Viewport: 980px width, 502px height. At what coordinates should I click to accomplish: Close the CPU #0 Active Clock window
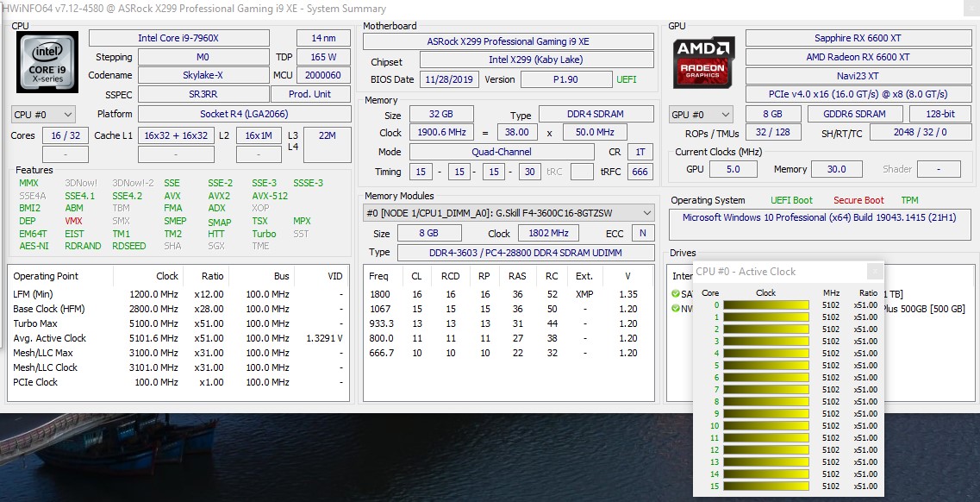pos(875,272)
